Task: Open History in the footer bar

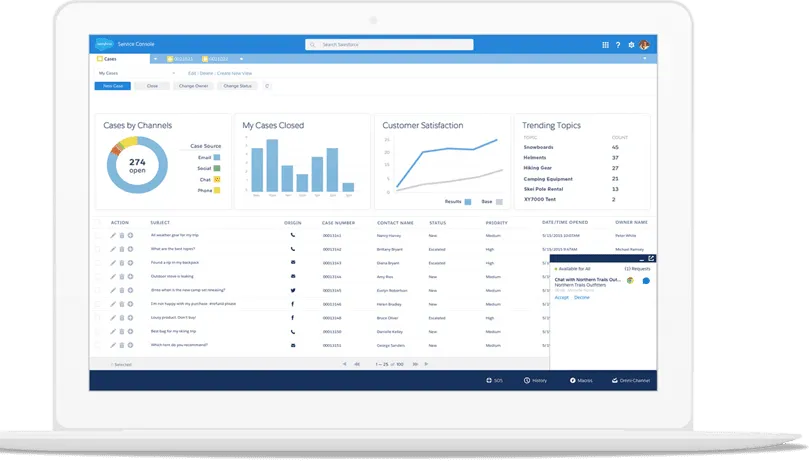Action: (x=535, y=380)
